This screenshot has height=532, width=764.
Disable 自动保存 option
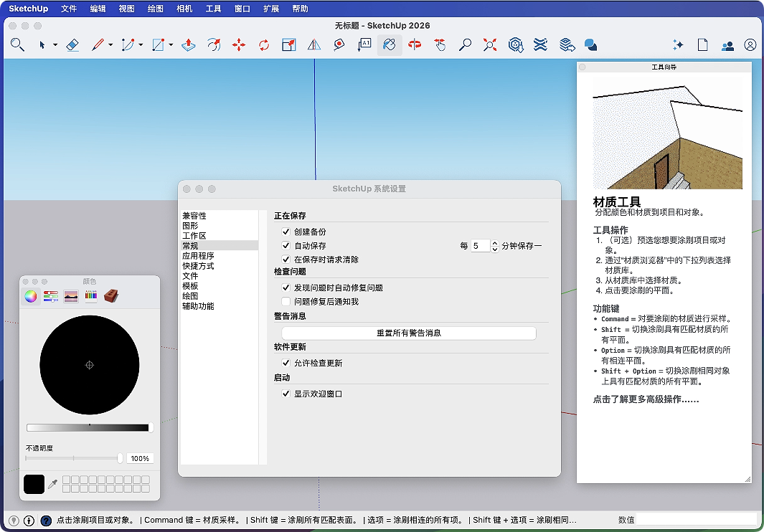[x=286, y=246]
